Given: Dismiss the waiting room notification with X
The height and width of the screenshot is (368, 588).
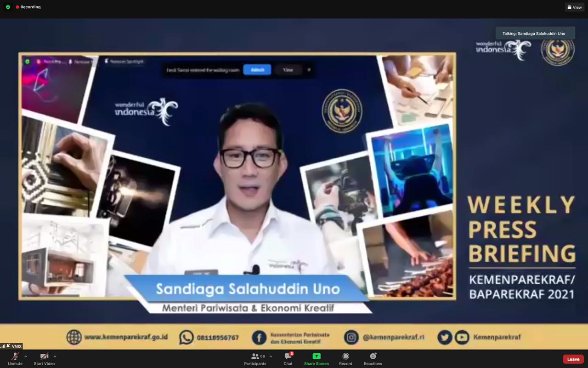Looking at the screenshot, I should click(x=309, y=70).
